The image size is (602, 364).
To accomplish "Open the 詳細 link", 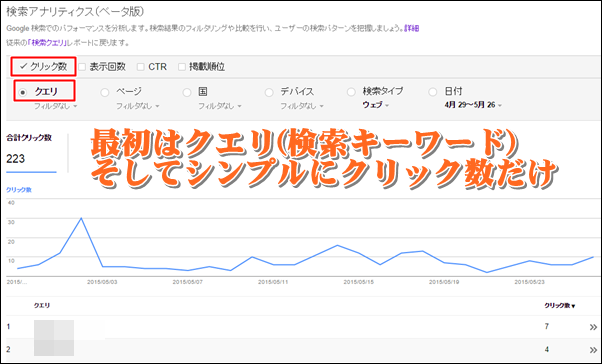I will pyautogui.click(x=411, y=28).
